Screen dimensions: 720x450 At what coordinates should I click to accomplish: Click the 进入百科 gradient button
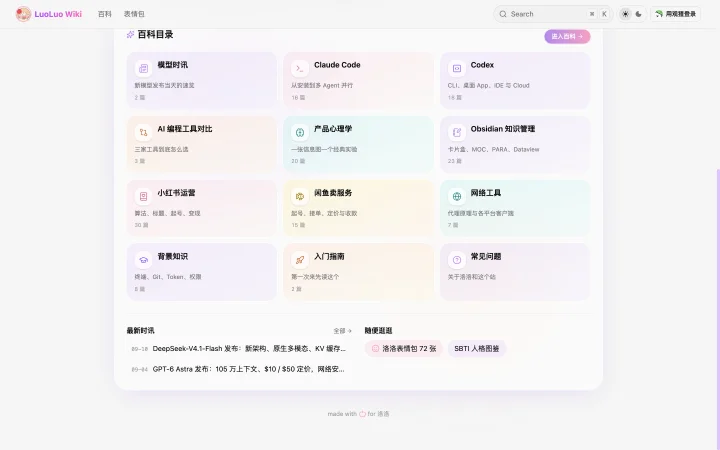pyautogui.click(x=567, y=36)
